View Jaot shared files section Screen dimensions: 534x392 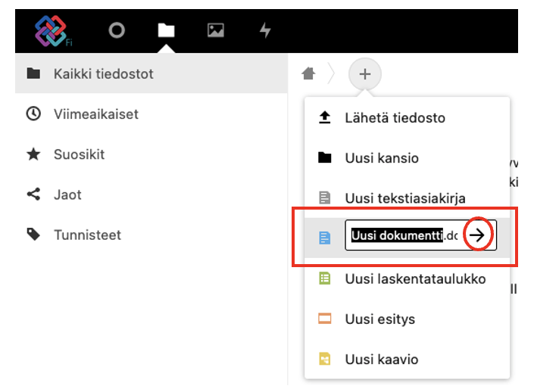pos(67,194)
